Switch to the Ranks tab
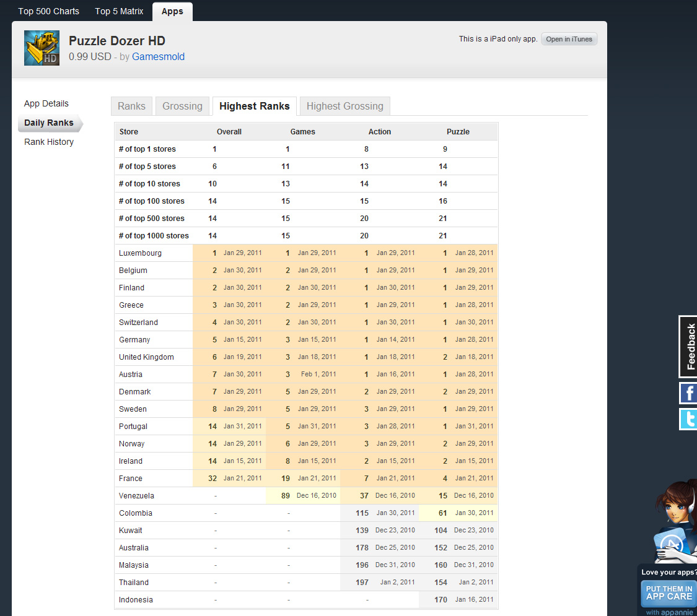697x616 pixels. (131, 106)
